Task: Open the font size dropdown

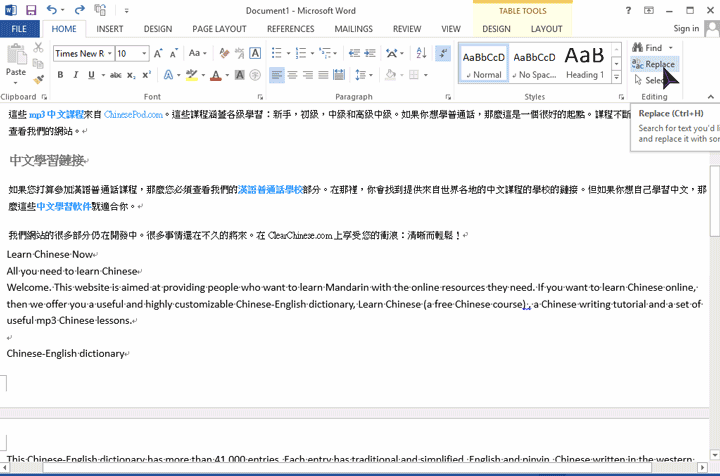Action: 144,53
